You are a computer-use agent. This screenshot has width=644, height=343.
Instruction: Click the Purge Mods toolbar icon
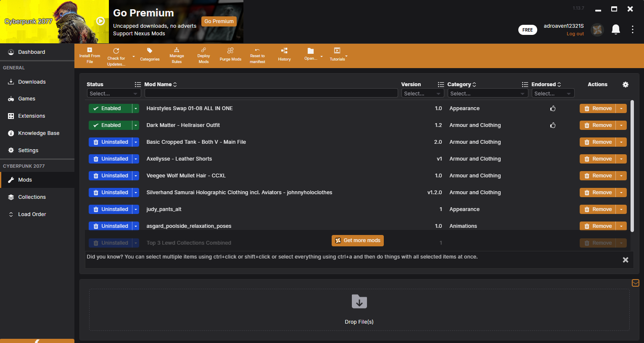[230, 51]
